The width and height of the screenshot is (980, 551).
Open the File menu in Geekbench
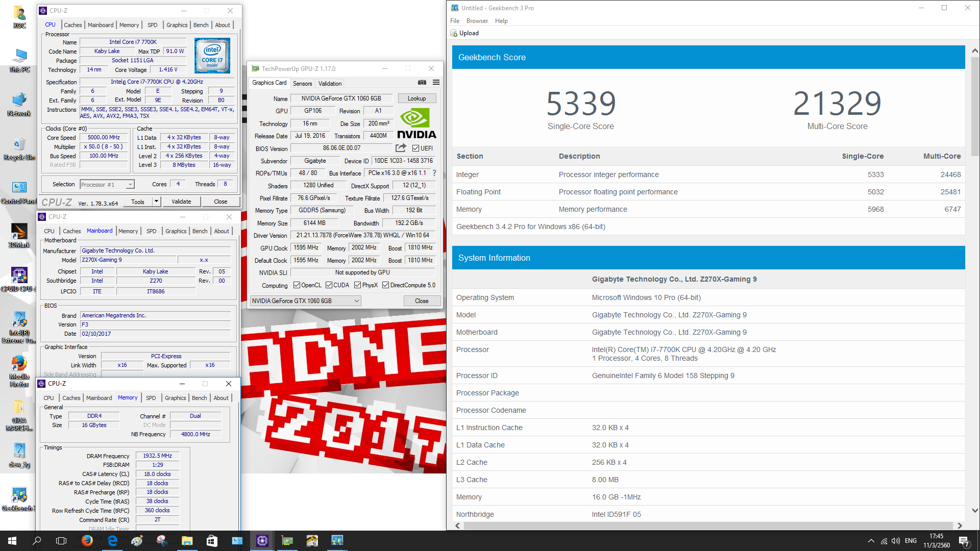[x=455, y=21]
